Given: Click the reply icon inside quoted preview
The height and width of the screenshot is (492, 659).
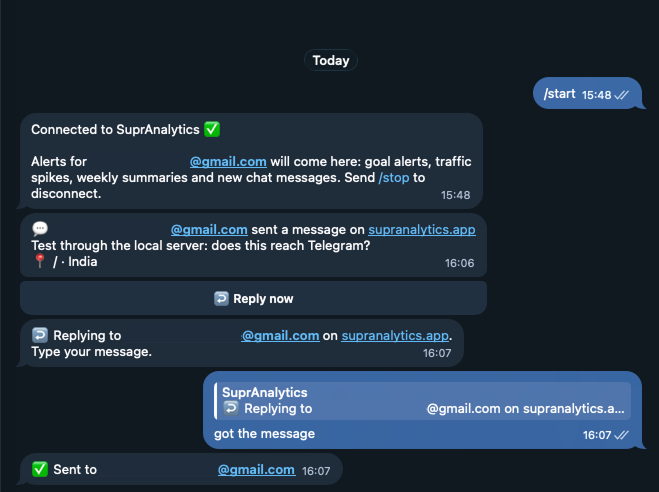Looking at the screenshot, I should click(x=231, y=408).
